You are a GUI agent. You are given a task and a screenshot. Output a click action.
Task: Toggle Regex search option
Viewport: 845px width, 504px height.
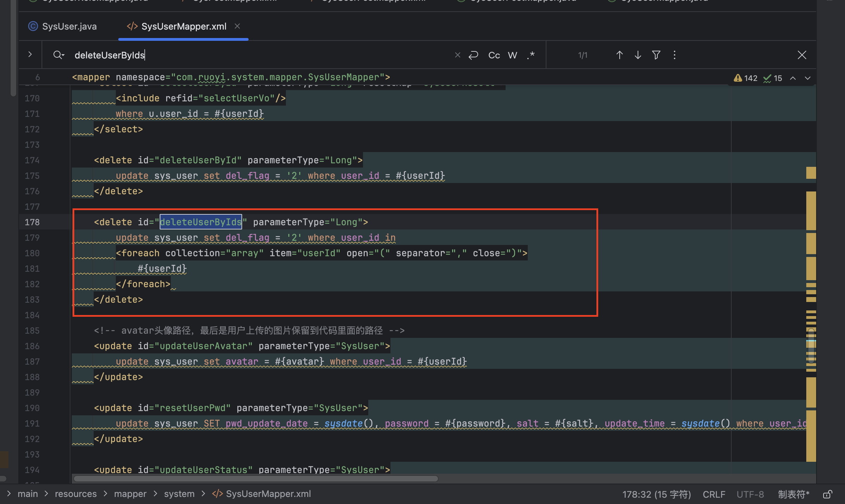coord(531,55)
